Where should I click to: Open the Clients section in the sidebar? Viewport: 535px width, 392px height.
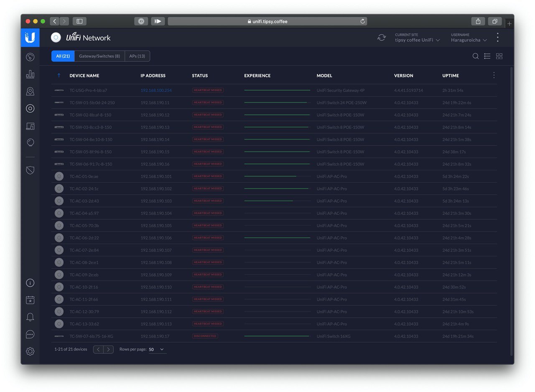pos(30,126)
